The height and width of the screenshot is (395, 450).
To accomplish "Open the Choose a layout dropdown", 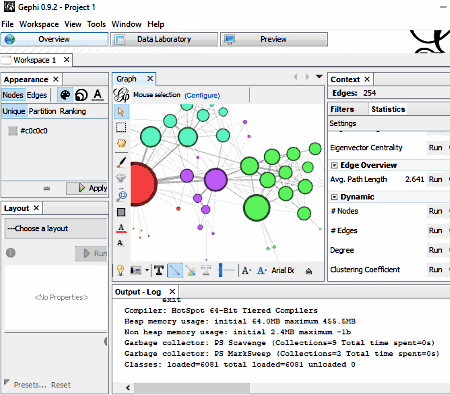I will pyautogui.click(x=56, y=228).
